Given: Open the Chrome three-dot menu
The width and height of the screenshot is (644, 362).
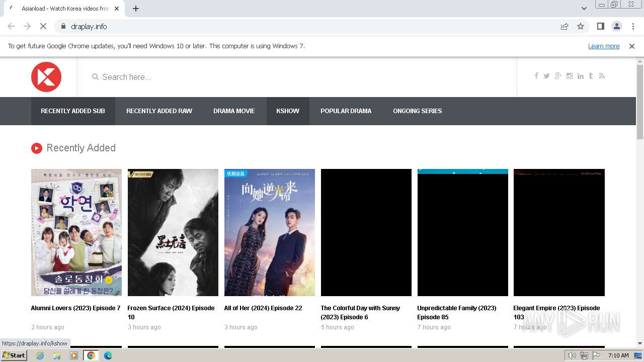Looking at the screenshot, I should (633, 26).
